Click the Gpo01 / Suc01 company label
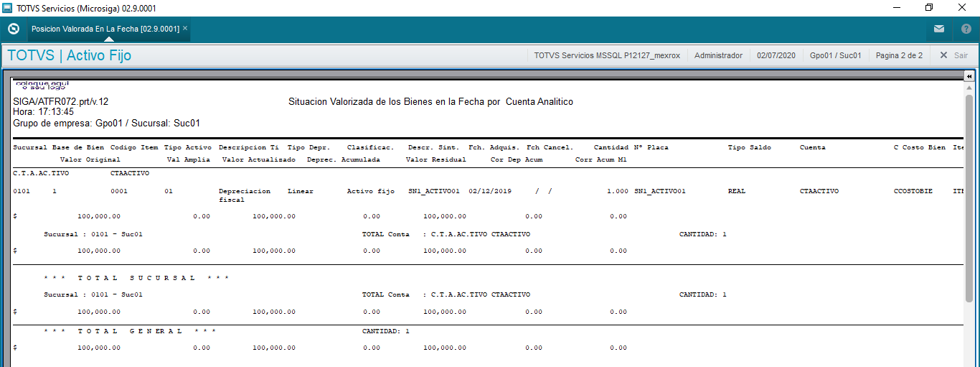The width and height of the screenshot is (980, 367). (x=835, y=55)
